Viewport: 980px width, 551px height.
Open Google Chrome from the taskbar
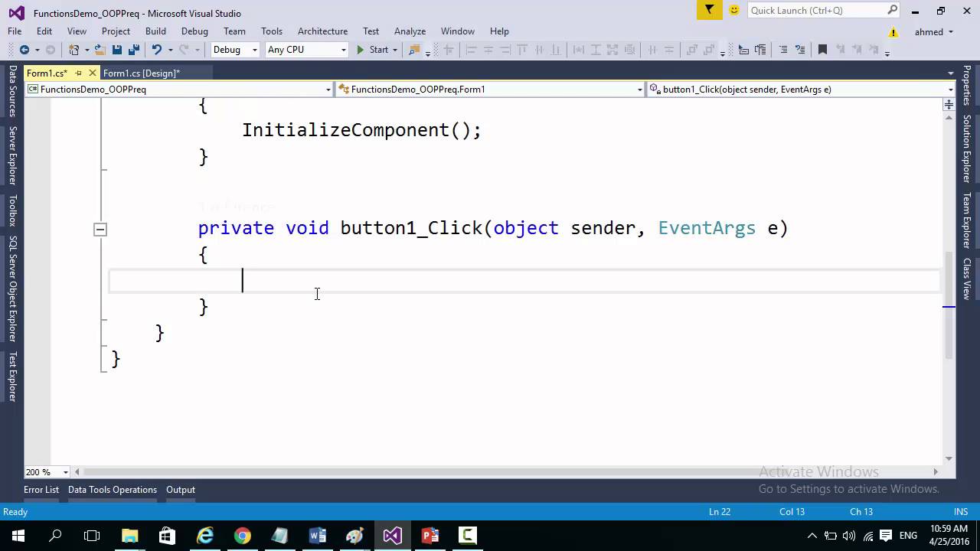click(x=242, y=536)
